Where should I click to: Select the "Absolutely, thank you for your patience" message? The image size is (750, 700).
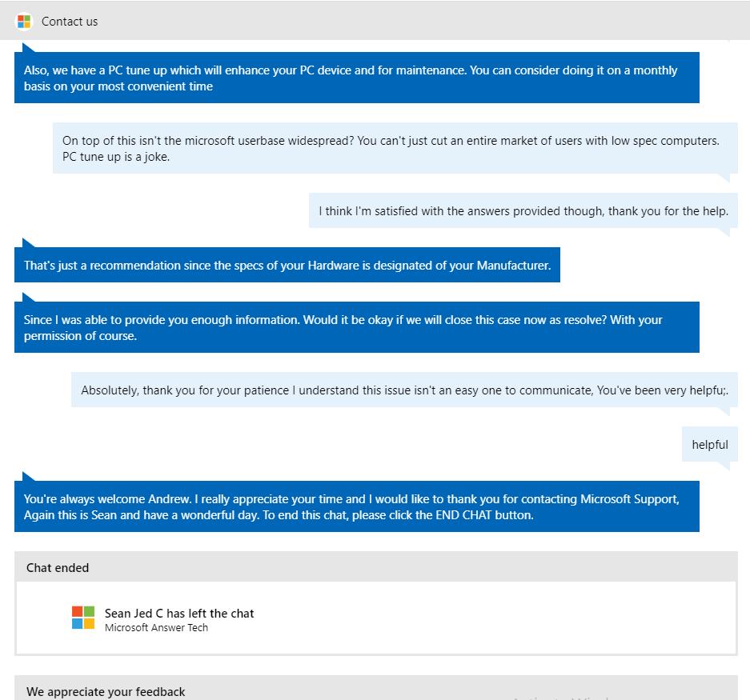point(404,390)
